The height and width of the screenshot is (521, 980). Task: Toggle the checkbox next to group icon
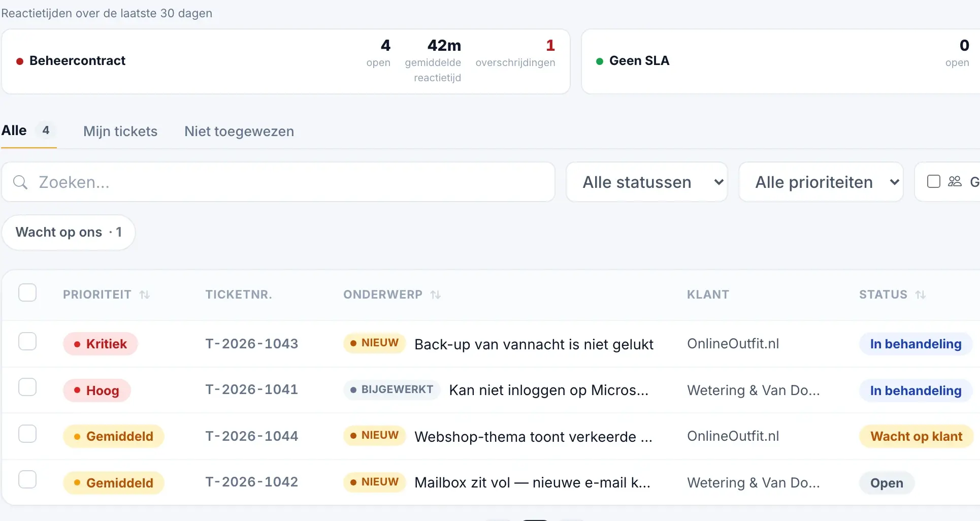point(934,181)
